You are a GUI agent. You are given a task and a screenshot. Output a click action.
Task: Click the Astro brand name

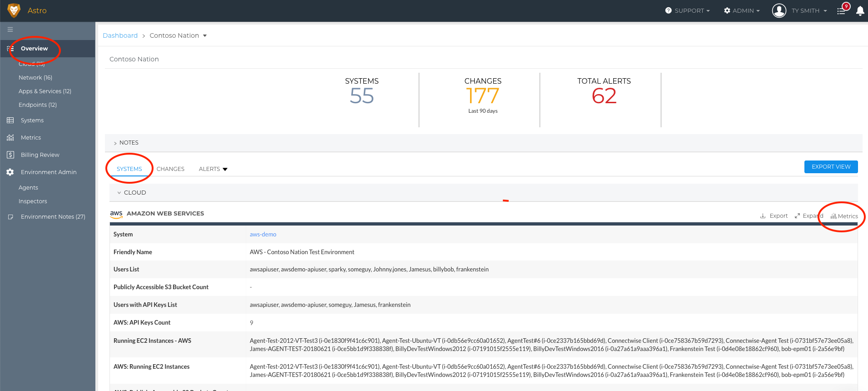[x=37, y=10]
